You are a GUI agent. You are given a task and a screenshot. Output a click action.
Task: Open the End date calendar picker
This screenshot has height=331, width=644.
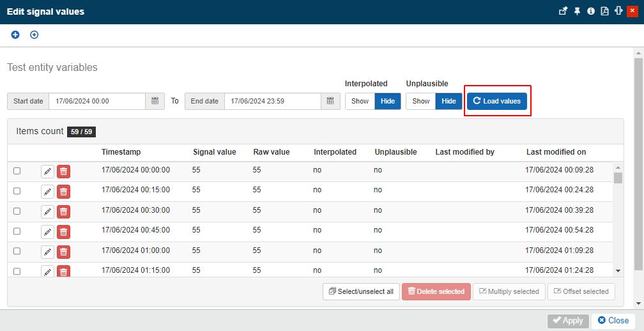pos(330,101)
